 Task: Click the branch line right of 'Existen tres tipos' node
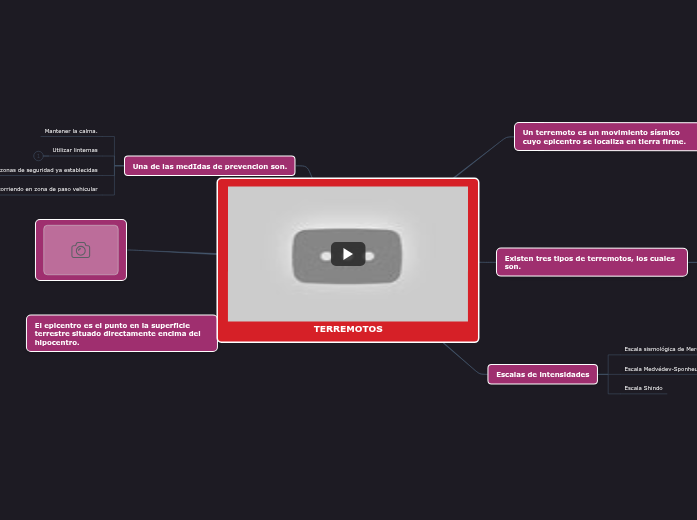pos(692,263)
